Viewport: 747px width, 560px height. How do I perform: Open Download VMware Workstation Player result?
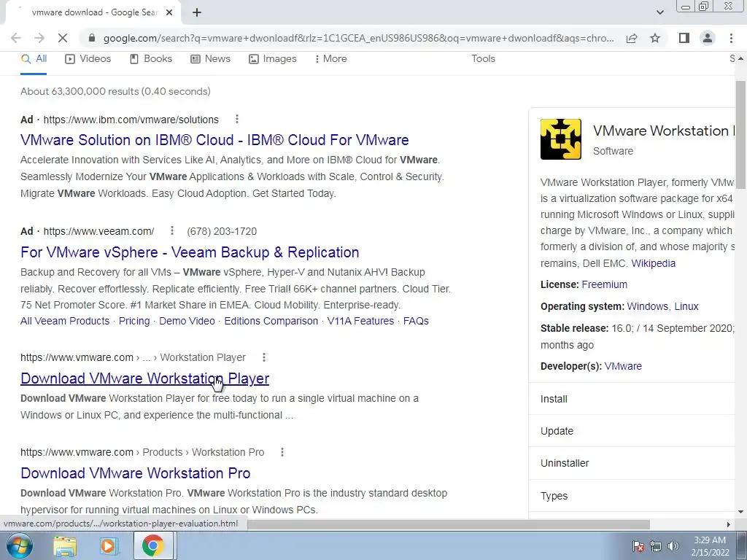pyautogui.click(x=145, y=378)
